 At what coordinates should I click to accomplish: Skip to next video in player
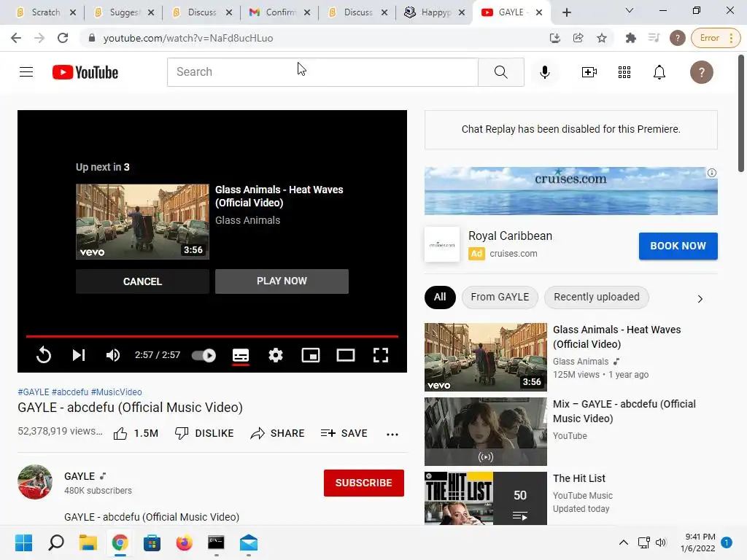pyautogui.click(x=79, y=355)
